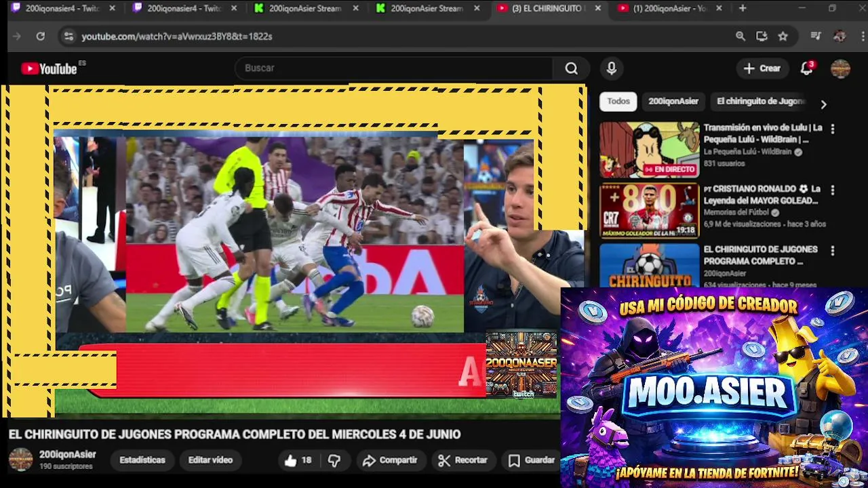Screen dimensions: 868x488
Task: Open options menu for Cristiano Ronaldo video
Action: point(833,190)
